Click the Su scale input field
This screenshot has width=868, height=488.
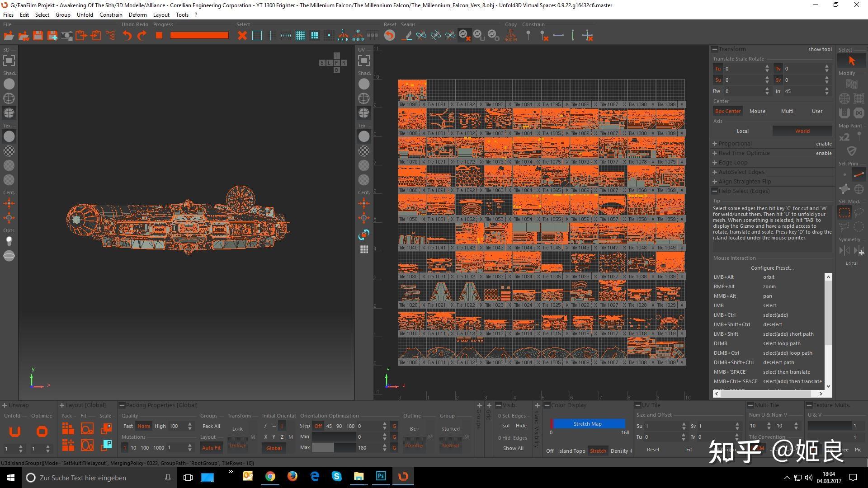pyautogui.click(x=744, y=80)
